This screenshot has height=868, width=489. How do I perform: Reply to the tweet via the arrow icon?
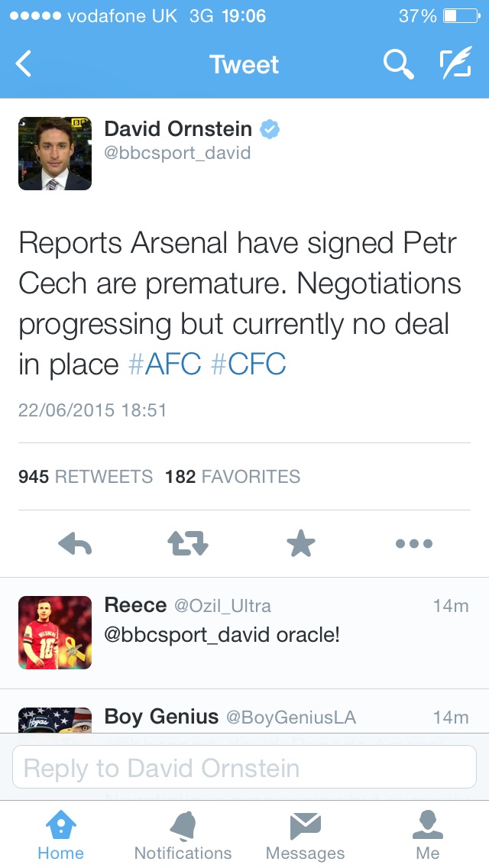pos(75,543)
